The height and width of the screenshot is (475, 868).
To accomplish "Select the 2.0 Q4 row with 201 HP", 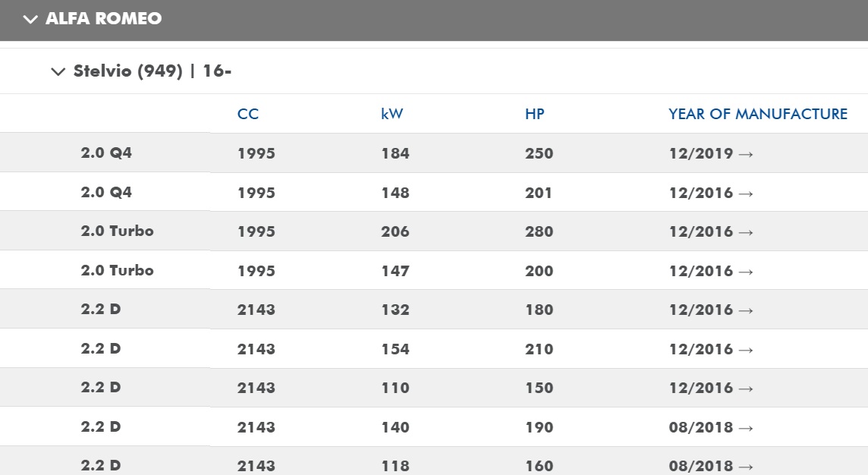I will 106,193.
